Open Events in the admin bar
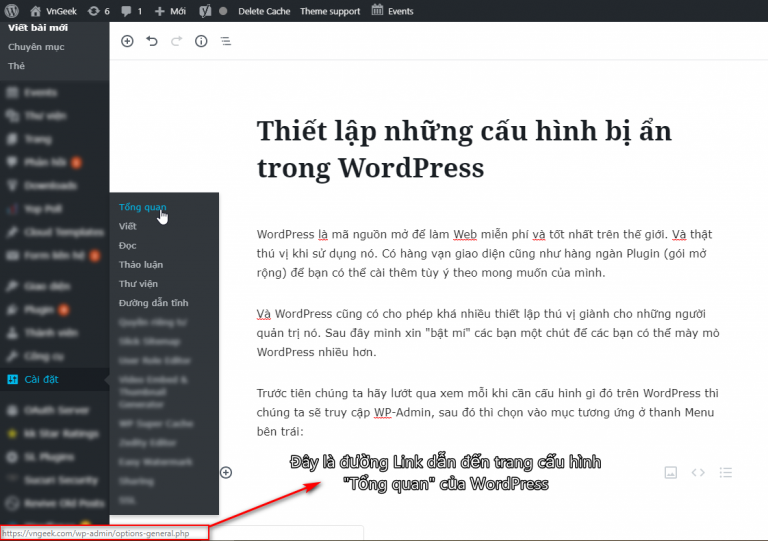Viewport: 768px width, 541px height. point(401,11)
